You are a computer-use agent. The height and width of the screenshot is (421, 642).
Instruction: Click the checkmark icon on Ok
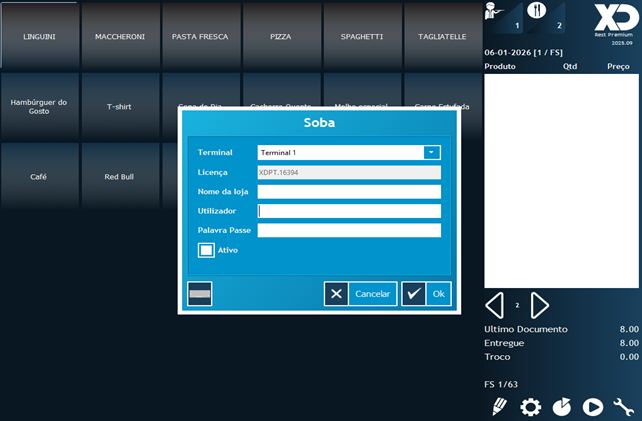click(x=414, y=294)
